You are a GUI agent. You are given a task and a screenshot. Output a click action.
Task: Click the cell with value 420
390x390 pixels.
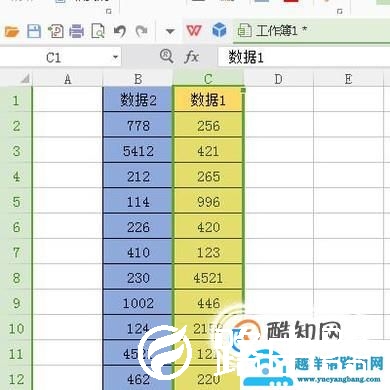[x=208, y=227]
